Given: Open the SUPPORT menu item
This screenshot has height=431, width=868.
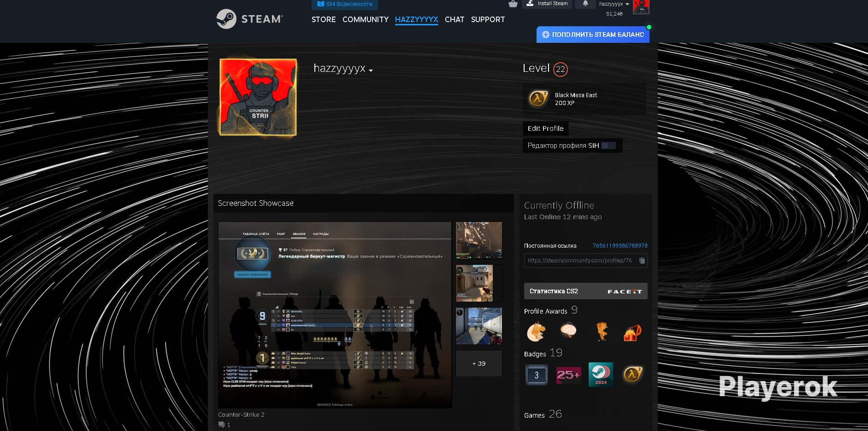Looking at the screenshot, I should click(x=488, y=19).
